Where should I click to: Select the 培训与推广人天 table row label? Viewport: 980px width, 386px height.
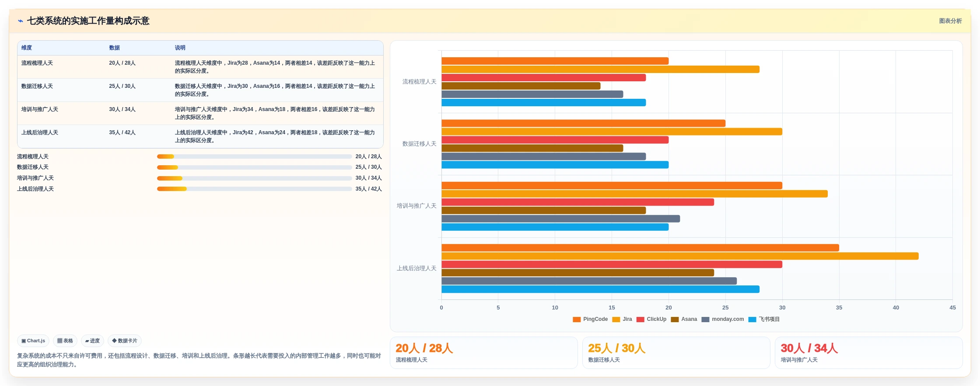coord(40,110)
